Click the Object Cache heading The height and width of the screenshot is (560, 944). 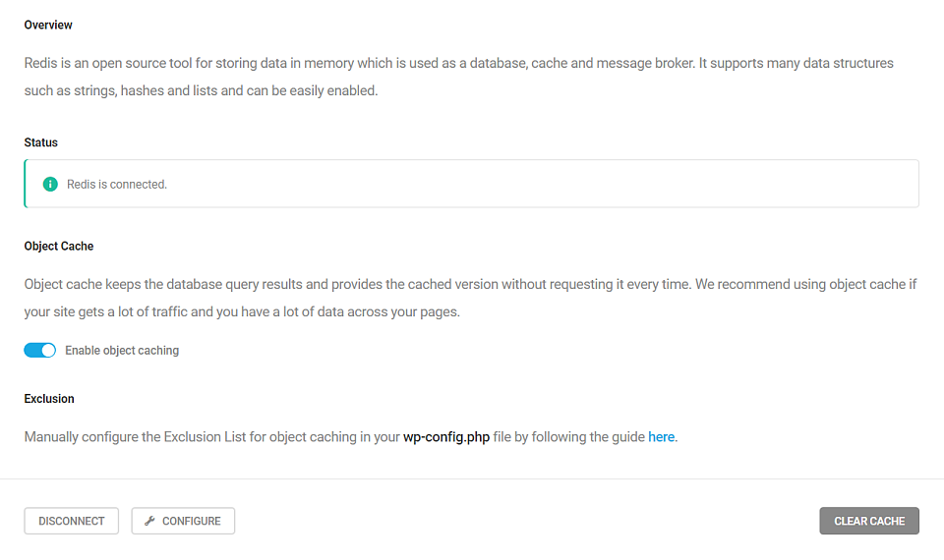point(59,246)
